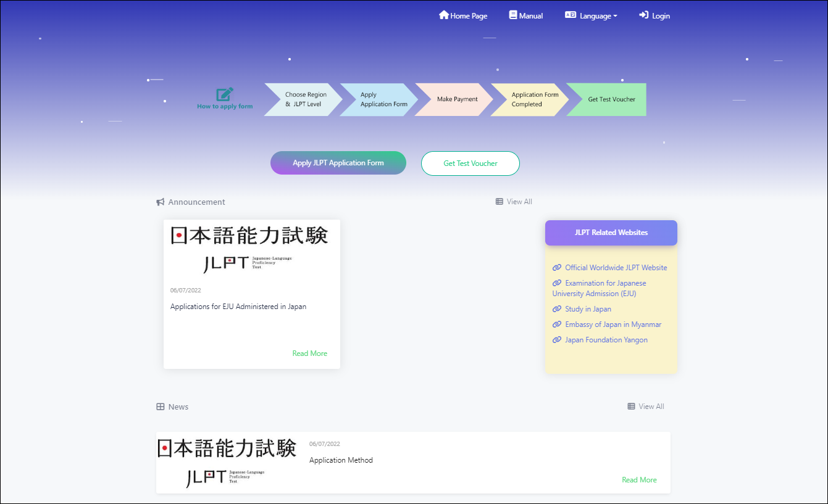Click chain icon next to Japan Foundation Yangon
The height and width of the screenshot is (504, 828).
[x=557, y=340]
